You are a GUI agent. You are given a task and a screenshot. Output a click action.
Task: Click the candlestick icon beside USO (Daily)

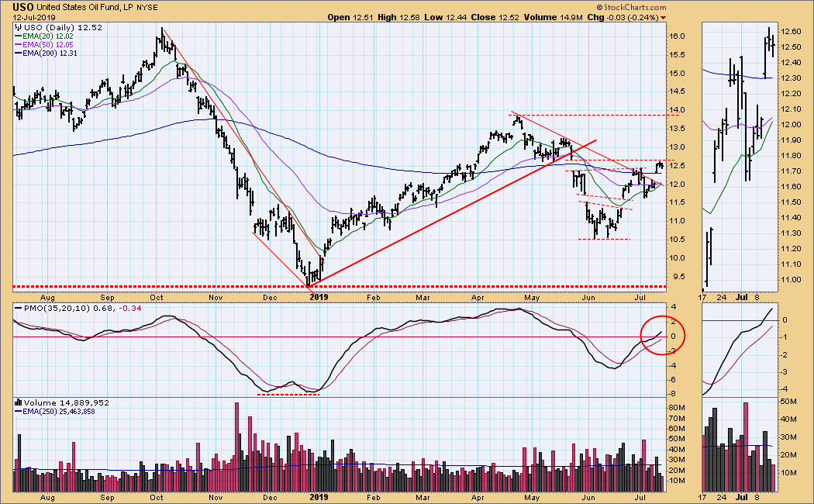(x=18, y=27)
